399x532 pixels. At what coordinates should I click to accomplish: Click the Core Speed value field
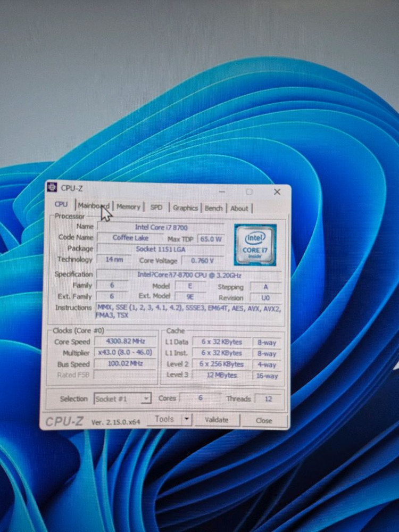pos(126,342)
